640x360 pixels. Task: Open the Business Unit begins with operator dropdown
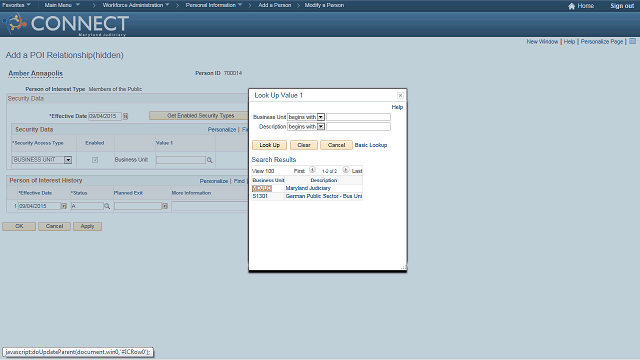click(321, 117)
